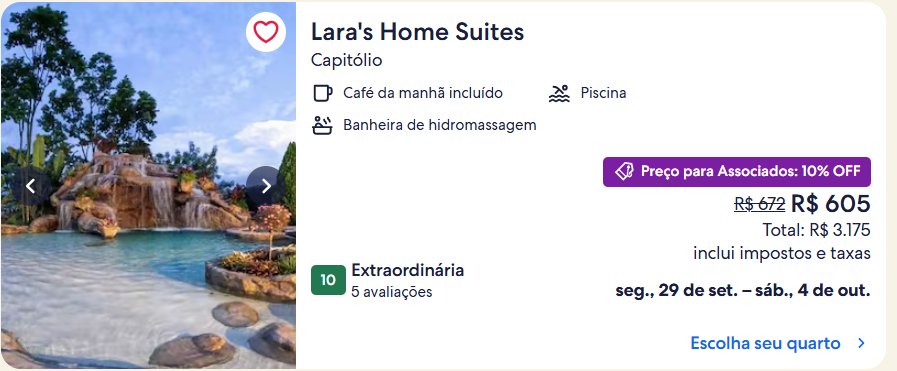
Task: Click the green 10 rating badge
Action: [328, 280]
